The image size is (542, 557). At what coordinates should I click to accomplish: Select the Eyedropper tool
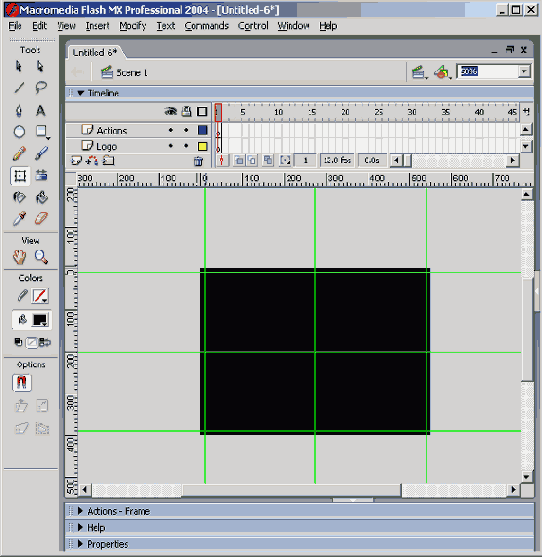pos(19,218)
